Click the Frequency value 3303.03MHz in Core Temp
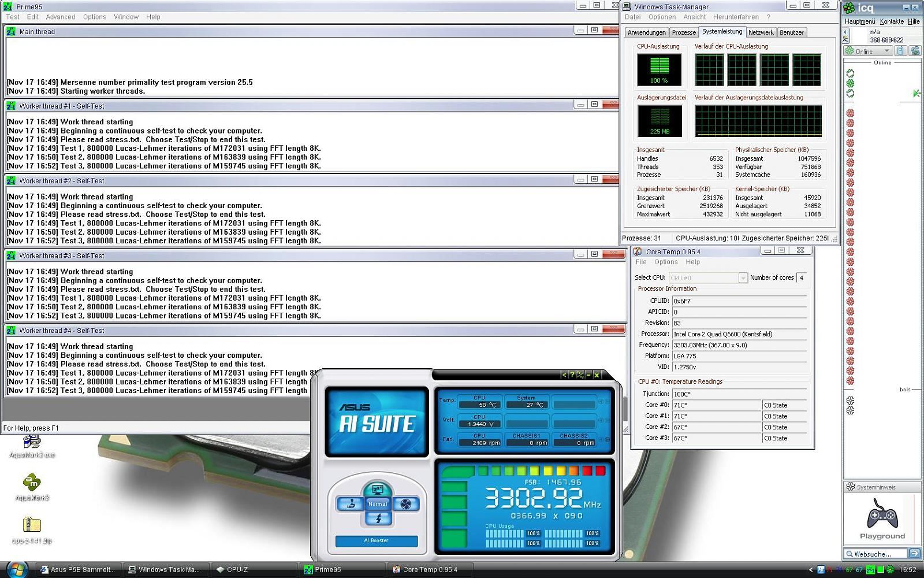The width and height of the screenshot is (924, 578). point(739,345)
